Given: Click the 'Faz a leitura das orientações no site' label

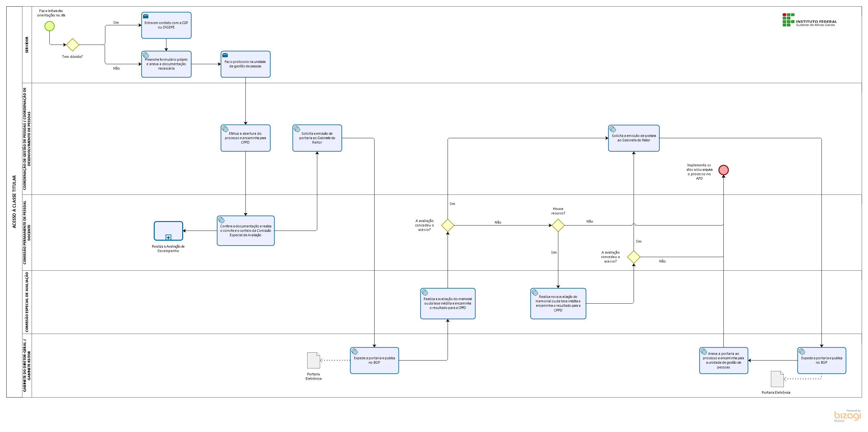Looking at the screenshot, I should point(51,13).
